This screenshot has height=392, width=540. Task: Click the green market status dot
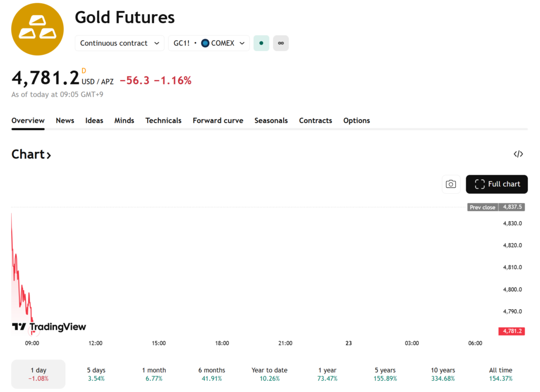click(x=262, y=43)
